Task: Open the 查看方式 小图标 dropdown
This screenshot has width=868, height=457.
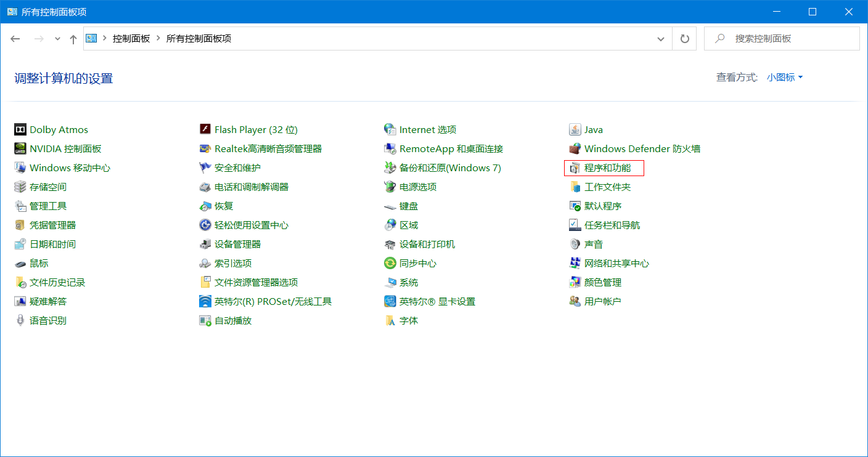Action: 785,78
